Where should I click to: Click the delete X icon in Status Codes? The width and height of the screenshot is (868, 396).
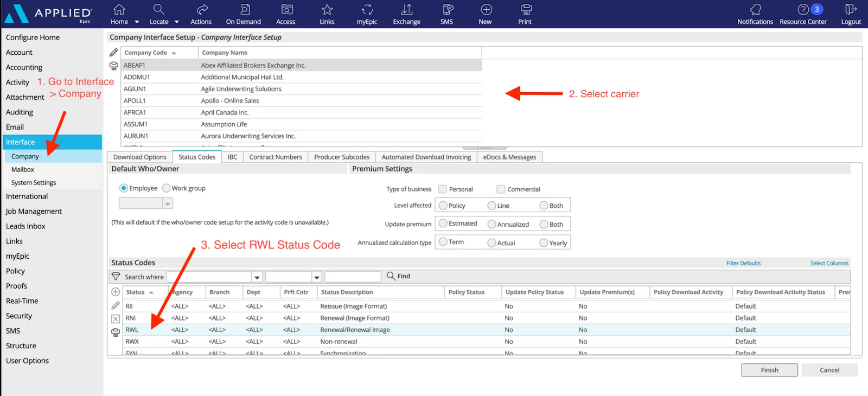point(116,319)
